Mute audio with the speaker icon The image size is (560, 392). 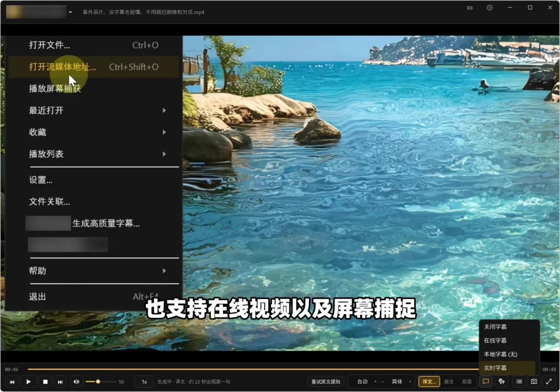point(76,382)
